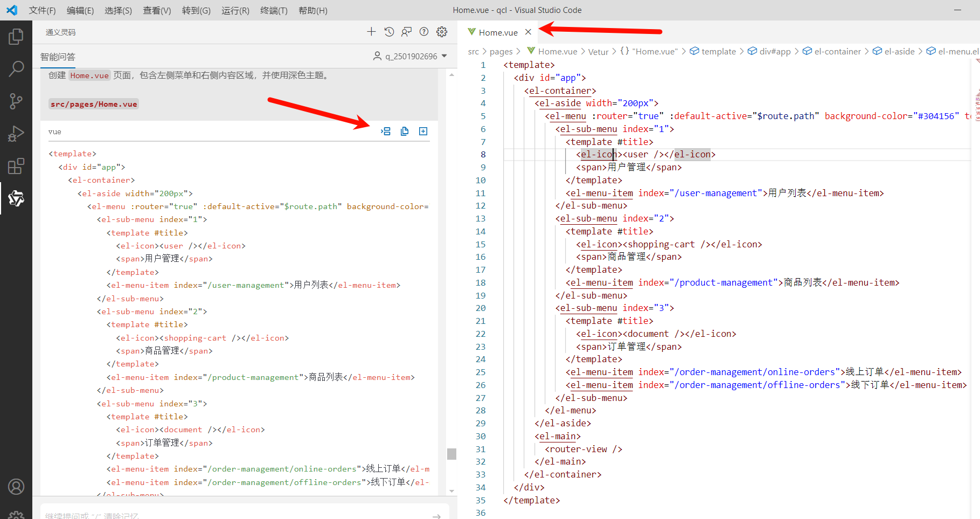This screenshot has width=980, height=519.
Task: Click the src breadcrumb segment
Action: click(473, 51)
